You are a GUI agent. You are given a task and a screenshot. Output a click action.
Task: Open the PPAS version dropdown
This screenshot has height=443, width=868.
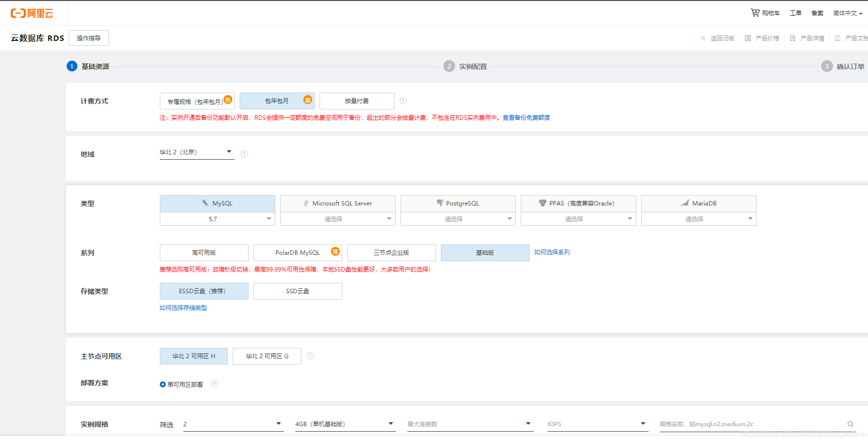(x=579, y=219)
